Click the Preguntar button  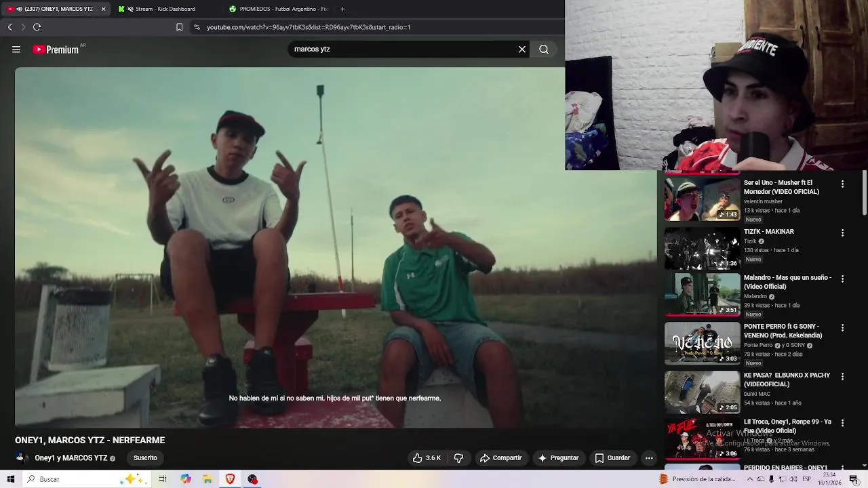pyautogui.click(x=558, y=458)
